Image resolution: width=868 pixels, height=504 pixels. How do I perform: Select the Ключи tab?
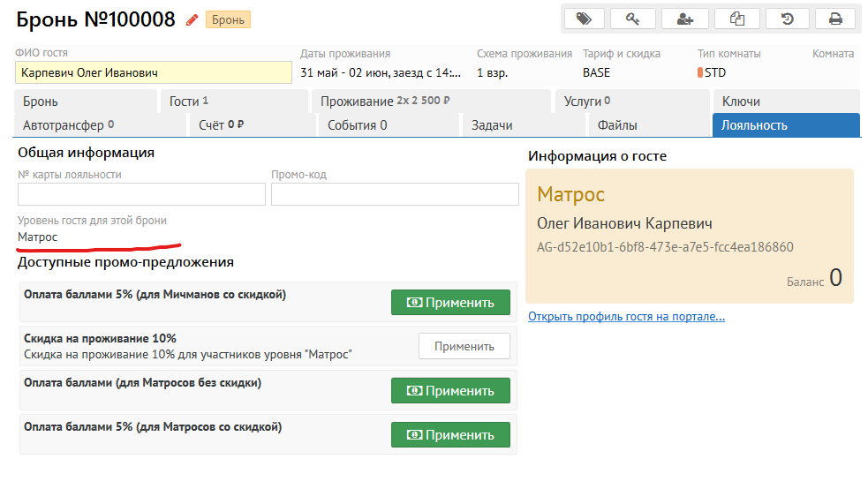741,102
